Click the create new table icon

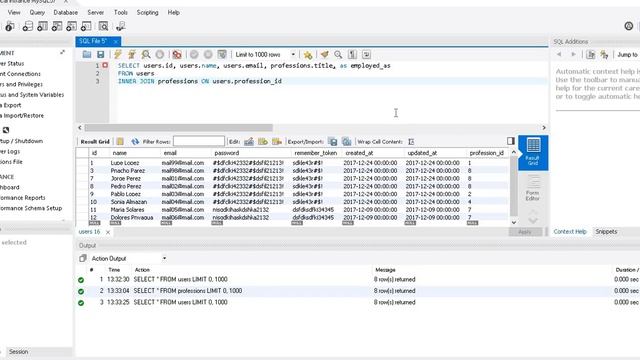(x=42, y=27)
